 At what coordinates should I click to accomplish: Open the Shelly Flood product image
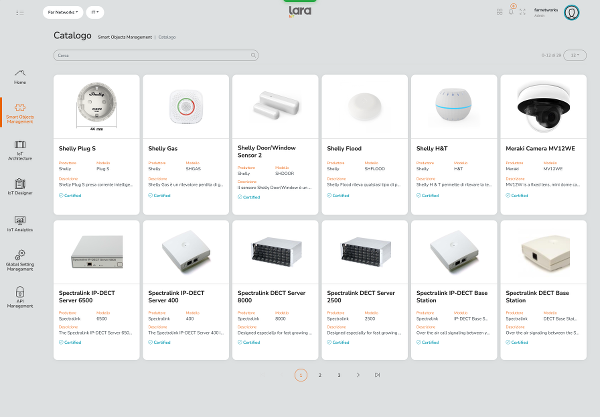click(365, 106)
